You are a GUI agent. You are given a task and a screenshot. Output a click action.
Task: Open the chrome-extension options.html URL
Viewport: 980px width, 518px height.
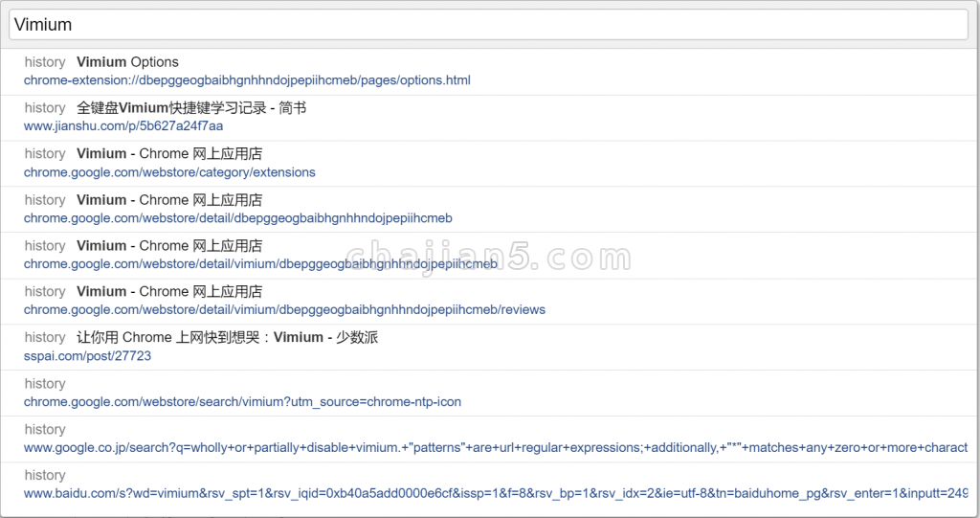(x=247, y=80)
